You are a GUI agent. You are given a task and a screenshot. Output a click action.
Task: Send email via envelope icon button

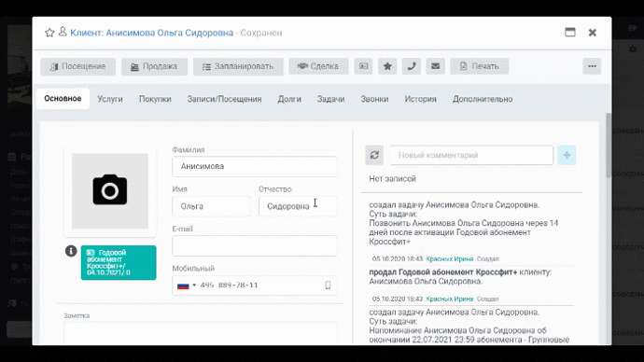(435, 66)
